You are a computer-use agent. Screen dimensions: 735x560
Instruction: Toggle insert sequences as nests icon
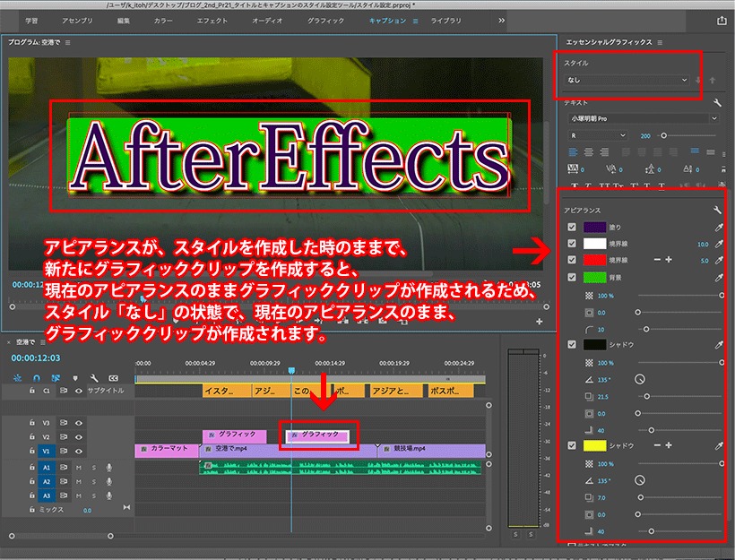point(18,378)
